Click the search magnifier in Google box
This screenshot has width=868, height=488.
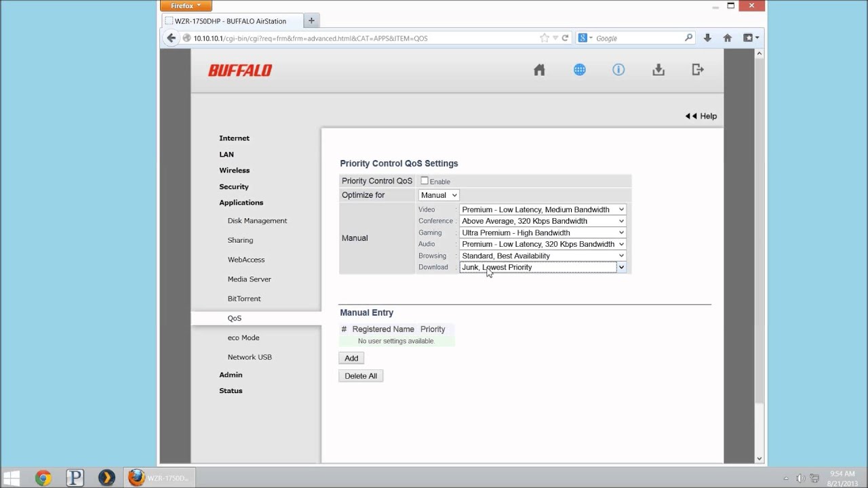(x=689, y=38)
